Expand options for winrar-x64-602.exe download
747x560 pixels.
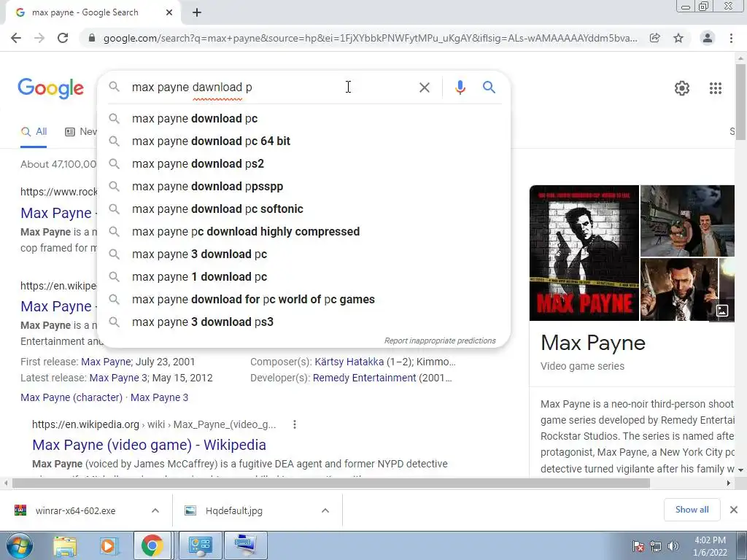click(x=155, y=510)
